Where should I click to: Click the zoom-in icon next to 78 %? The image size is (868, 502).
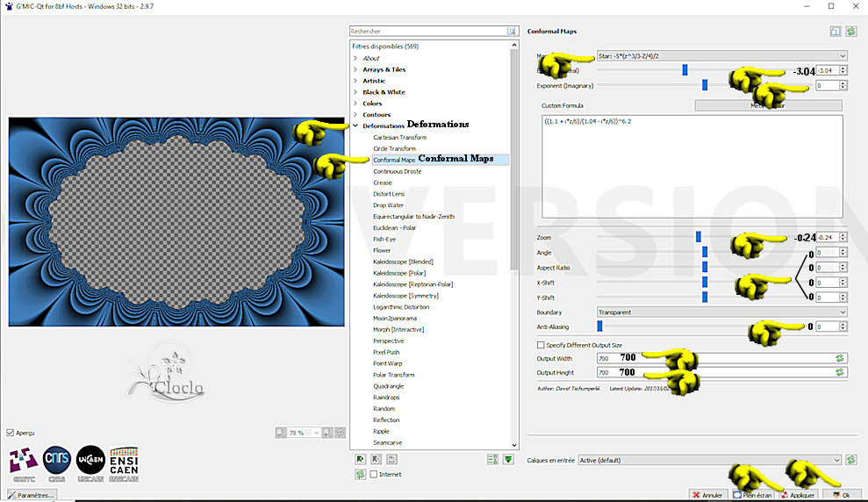326,432
